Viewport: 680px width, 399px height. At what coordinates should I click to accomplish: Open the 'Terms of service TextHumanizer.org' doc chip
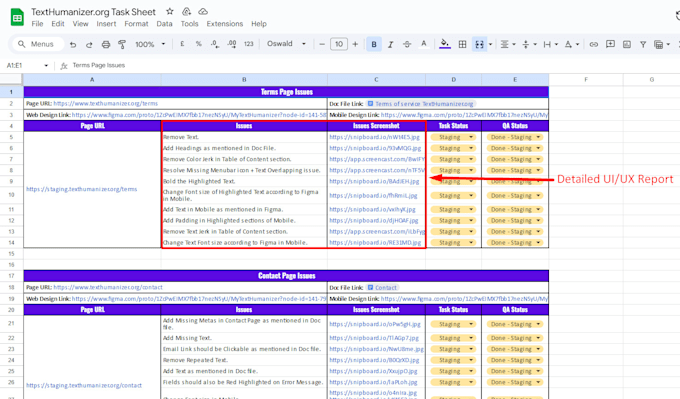pyautogui.click(x=420, y=104)
